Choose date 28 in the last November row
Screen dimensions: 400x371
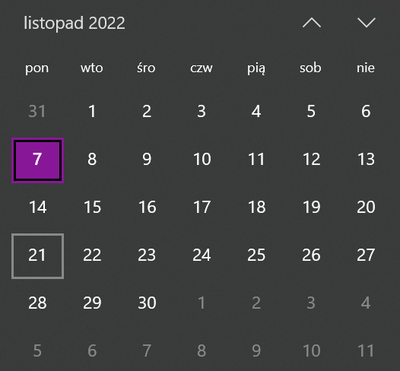38,303
